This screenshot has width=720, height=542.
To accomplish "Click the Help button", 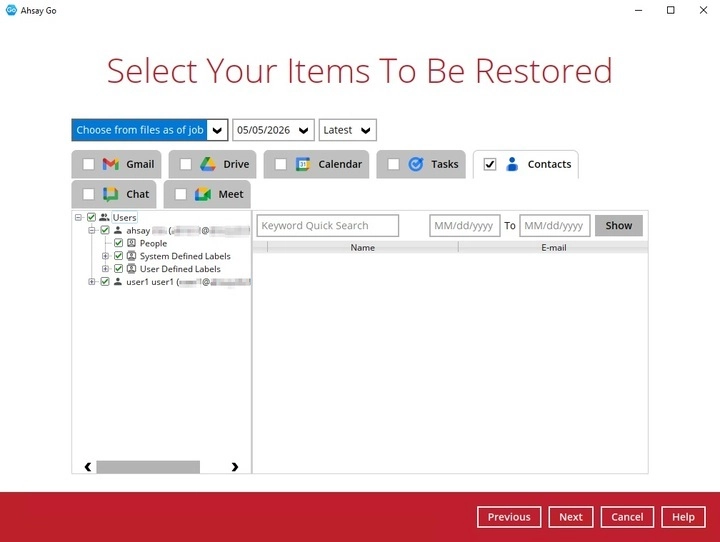I will [x=683, y=517].
